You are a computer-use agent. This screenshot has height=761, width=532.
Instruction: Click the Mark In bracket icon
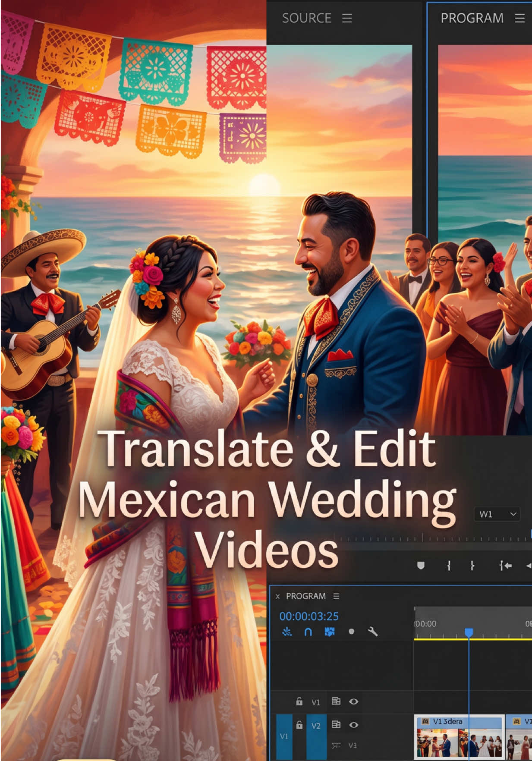pyautogui.click(x=449, y=565)
